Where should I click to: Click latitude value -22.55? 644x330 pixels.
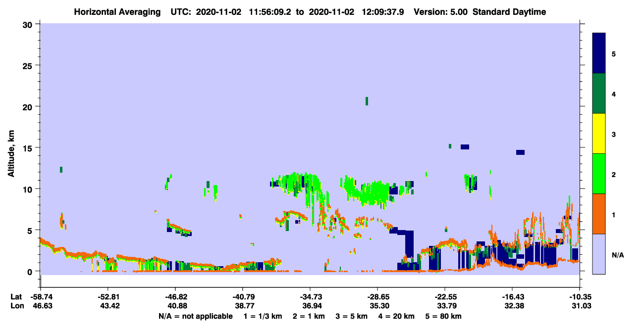point(445,297)
